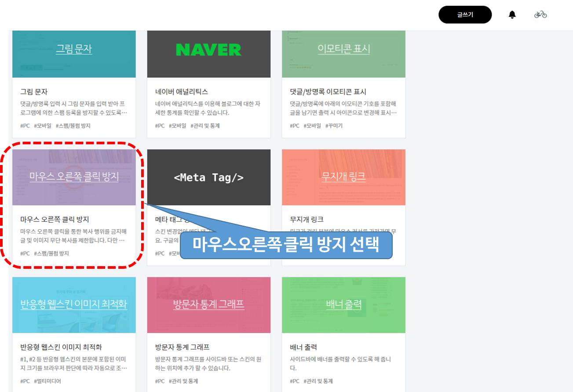Screen dimensions: 573x392
Task: Click the 글쓰기 button
Action: click(x=465, y=15)
